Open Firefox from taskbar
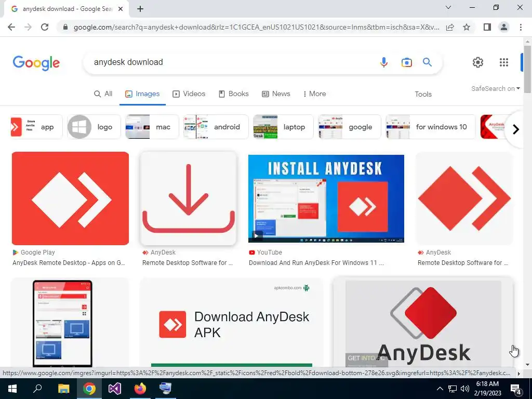 pos(140,389)
